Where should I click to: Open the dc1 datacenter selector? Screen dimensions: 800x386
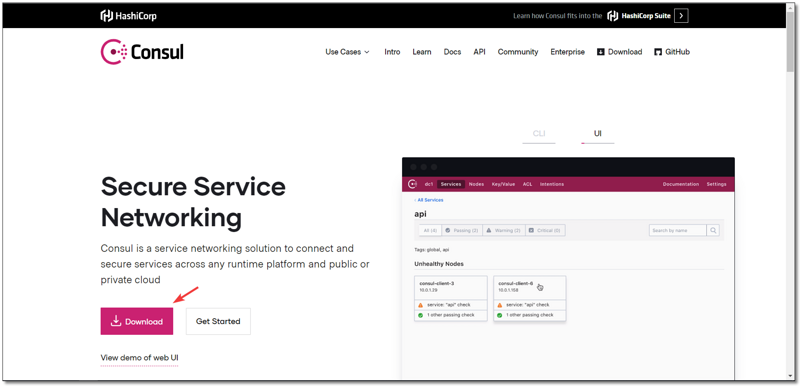point(429,184)
